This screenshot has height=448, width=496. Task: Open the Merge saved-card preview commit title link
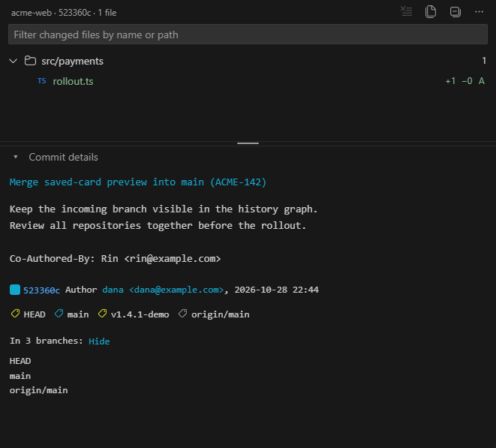pos(138,182)
